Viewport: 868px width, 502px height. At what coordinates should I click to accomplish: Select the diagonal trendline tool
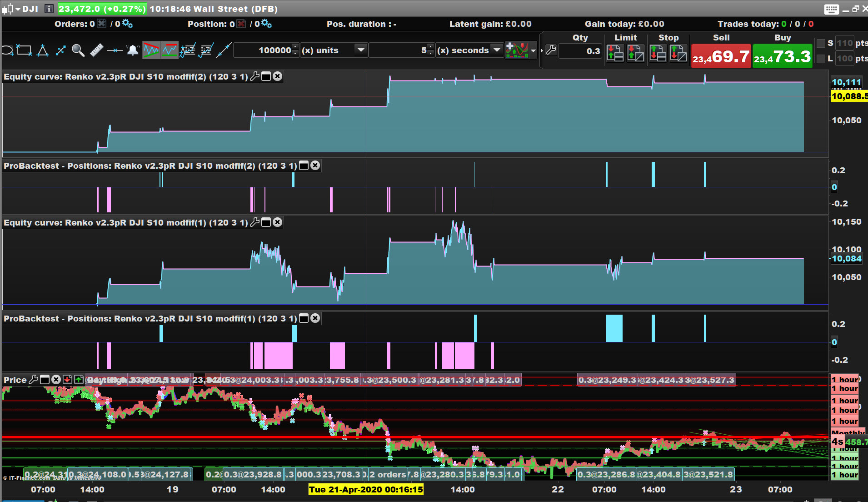pos(224,50)
